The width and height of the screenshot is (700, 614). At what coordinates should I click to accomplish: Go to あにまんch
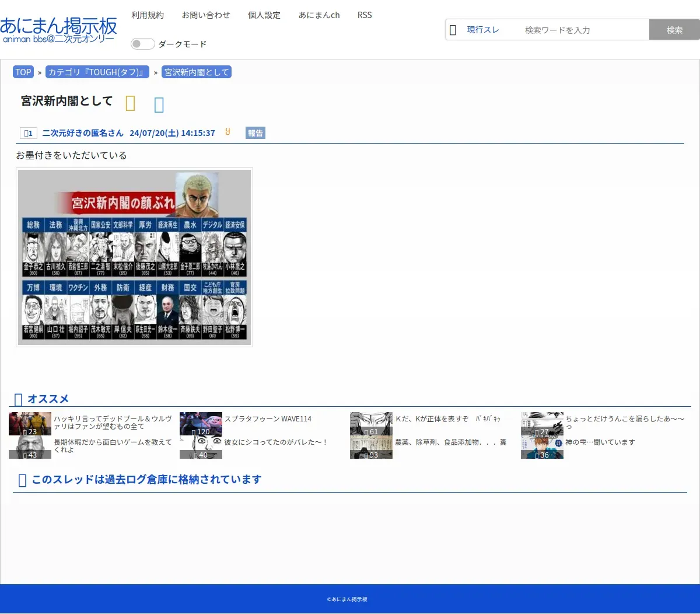tap(319, 15)
